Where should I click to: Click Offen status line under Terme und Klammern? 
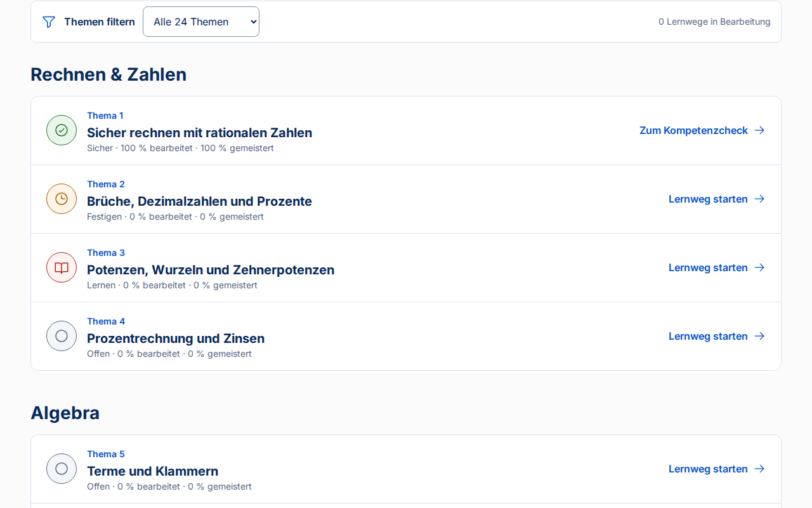click(169, 486)
